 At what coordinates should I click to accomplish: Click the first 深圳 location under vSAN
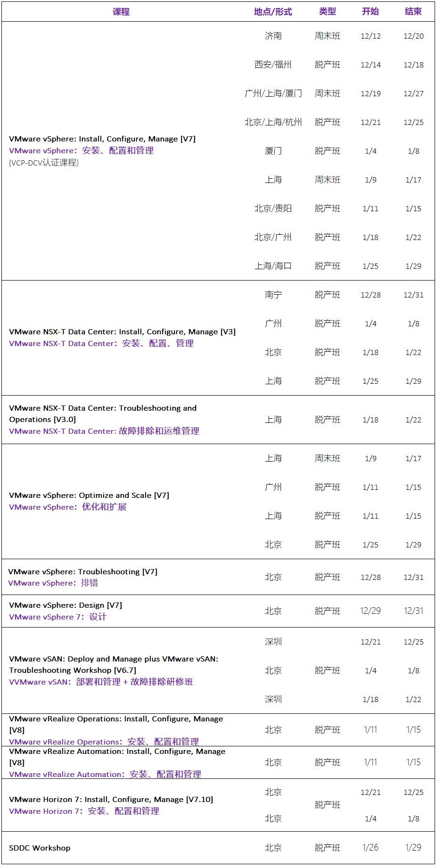pyautogui.click(x=273, y=642)
